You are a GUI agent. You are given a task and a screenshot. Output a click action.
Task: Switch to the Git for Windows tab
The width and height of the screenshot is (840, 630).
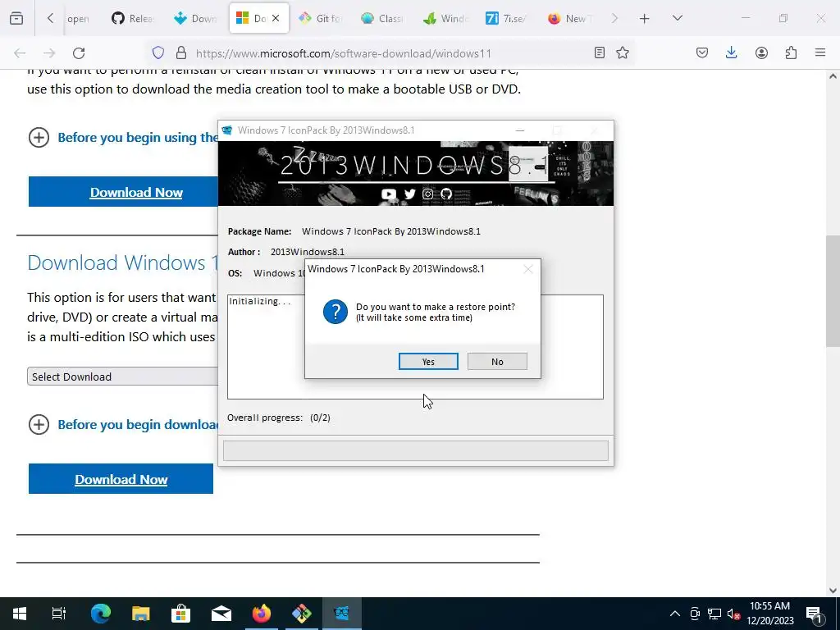coord(320,19)
